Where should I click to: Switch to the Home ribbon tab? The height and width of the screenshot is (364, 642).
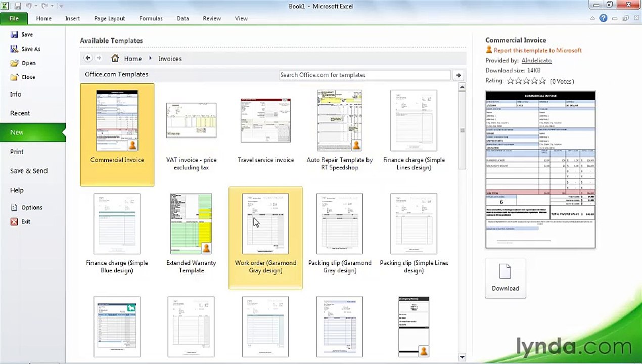click(43, 18)
